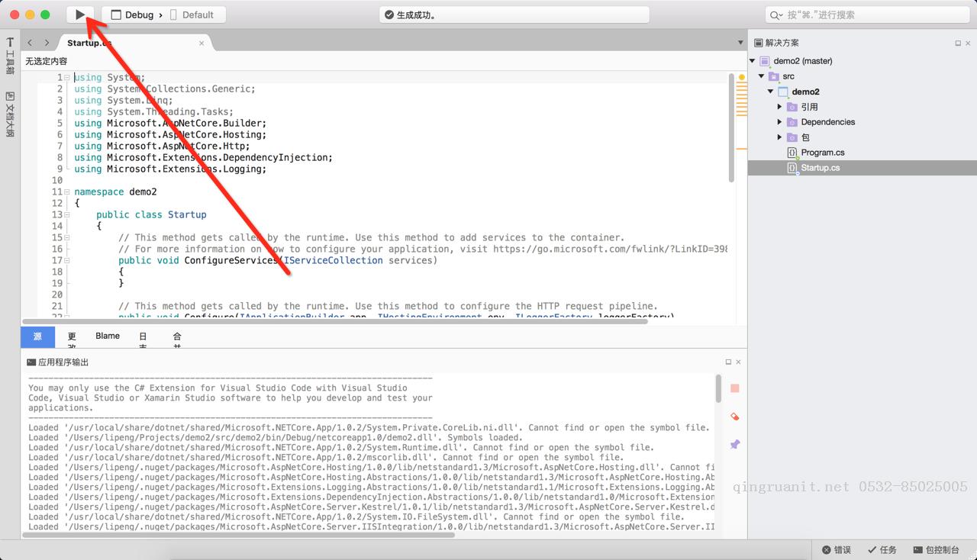Click the search field in the toolbar
The width and height of the screenshot is (977, 560).
pos(868,14)
